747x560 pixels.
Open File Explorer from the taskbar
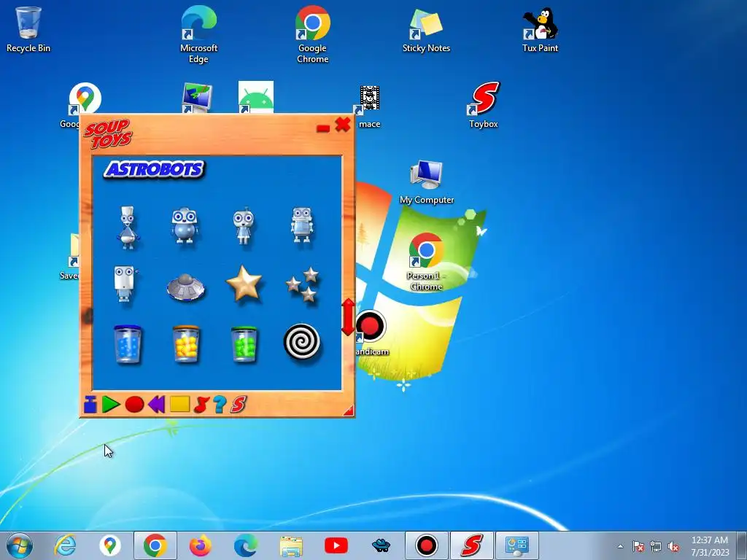pos(291,545)
